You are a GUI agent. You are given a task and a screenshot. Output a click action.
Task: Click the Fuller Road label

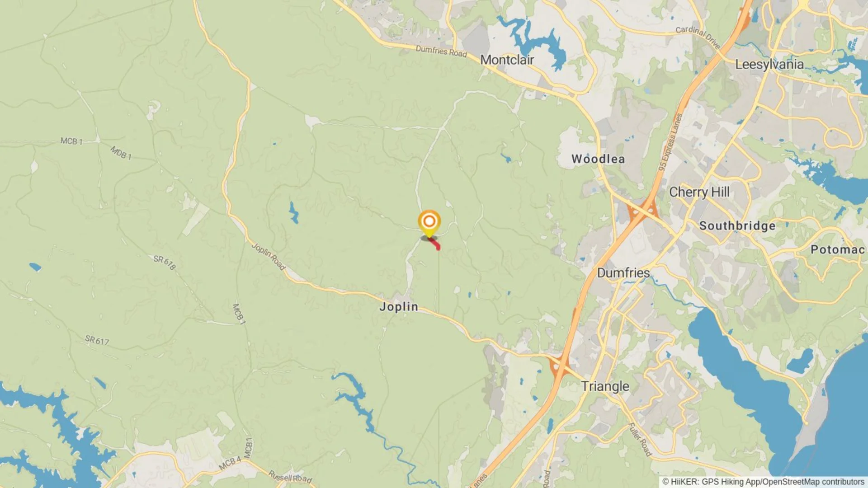pos(640,440)
